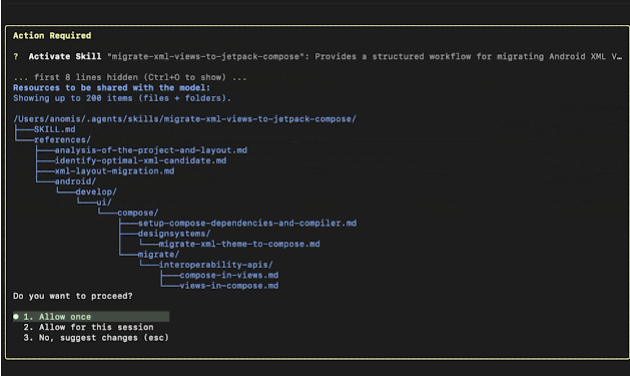Click the 'Activate Skill' label
The height and width of the screenshot is (376, 630).
pos(65,56)
